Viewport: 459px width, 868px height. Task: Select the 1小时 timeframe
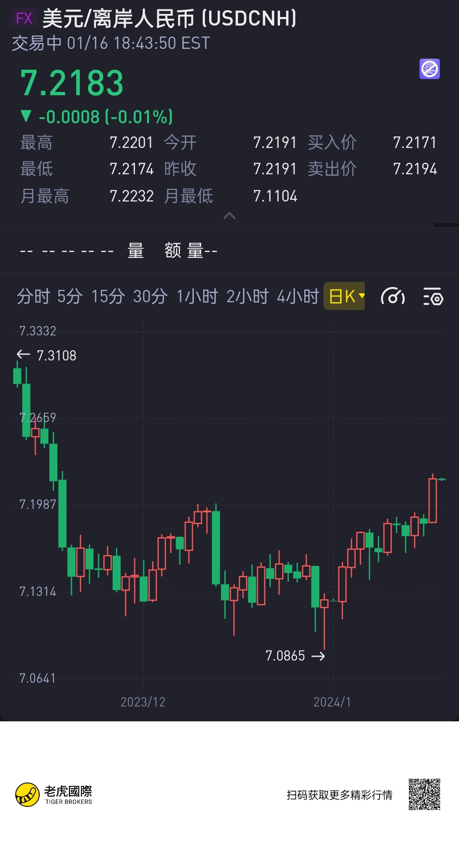click(x=197, y=296)
